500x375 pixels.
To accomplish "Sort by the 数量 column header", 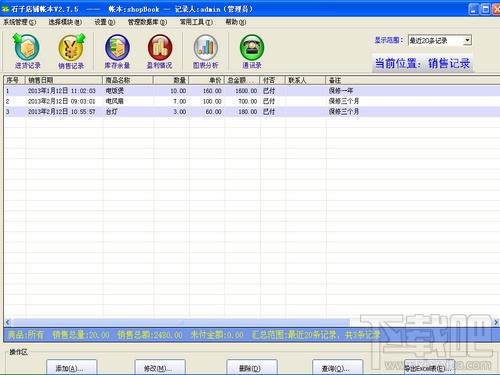I will tap(171, 80).
